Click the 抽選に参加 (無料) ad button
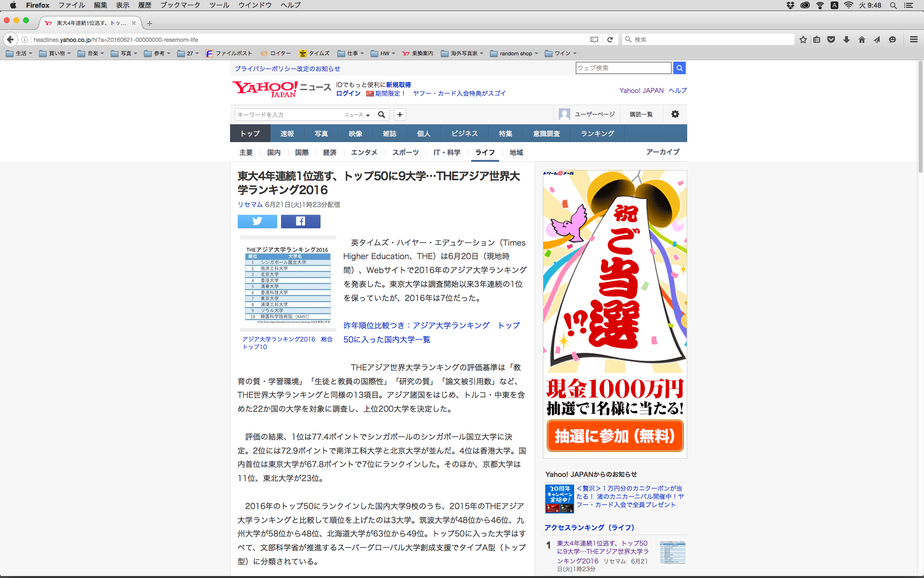The height and width of the screenshot is (578, 924). (x=615, y=436)
